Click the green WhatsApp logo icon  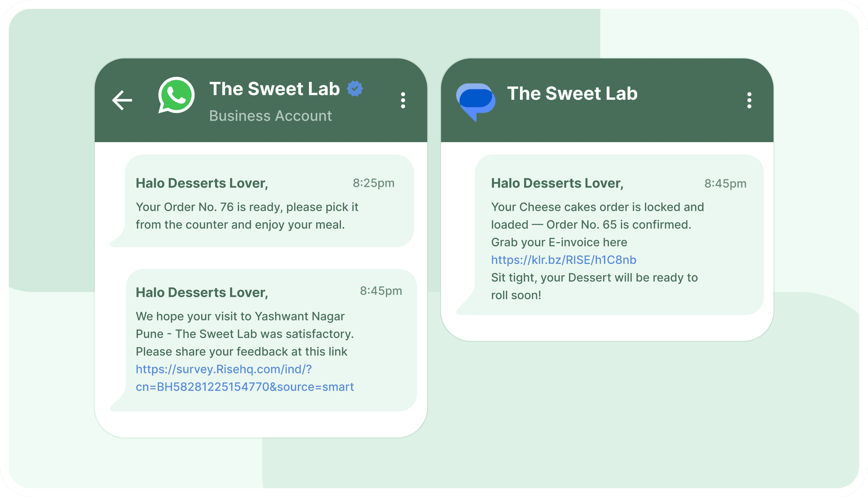177,95
